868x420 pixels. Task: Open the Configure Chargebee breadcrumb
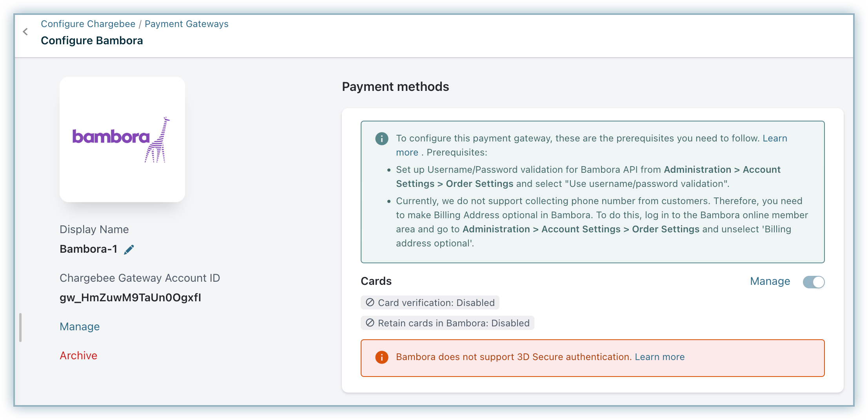pos(88,24)
